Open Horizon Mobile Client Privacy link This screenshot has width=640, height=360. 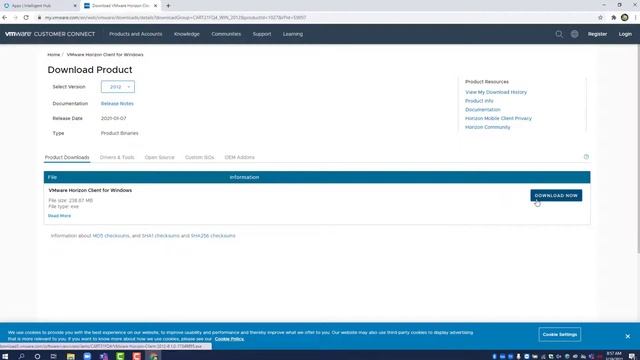coord(498,118)
